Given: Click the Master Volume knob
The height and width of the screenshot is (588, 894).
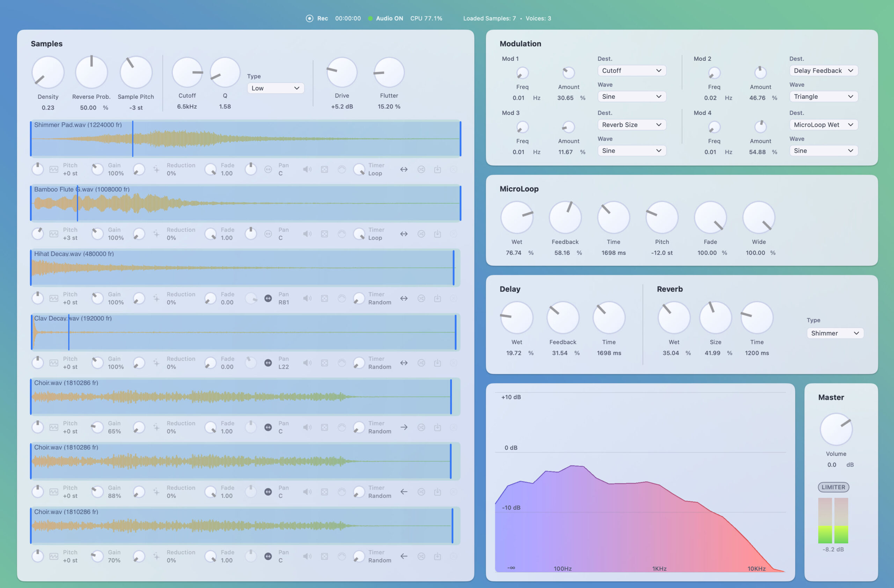Looking at the screenshot, I should [836, 429].
